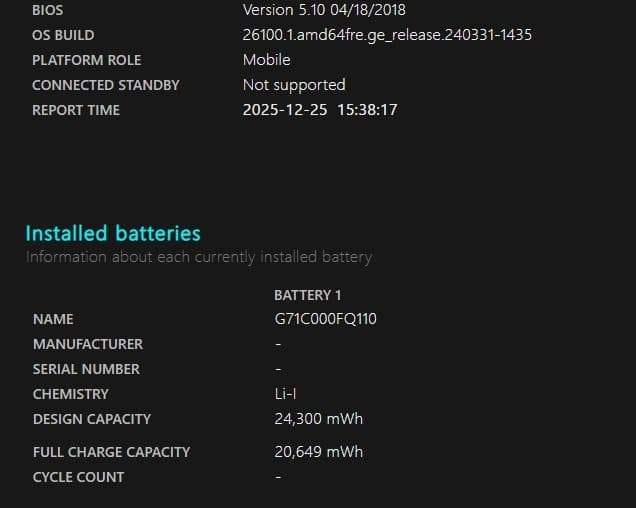Click the Not supported standby value
This screenshot has height=508, width=636.
294,85
